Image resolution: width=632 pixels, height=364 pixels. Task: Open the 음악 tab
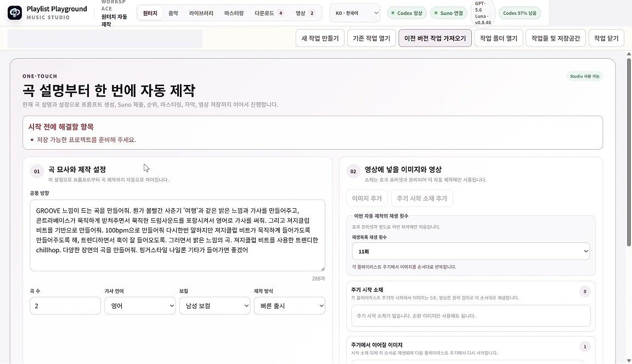[x=173, y=13]
